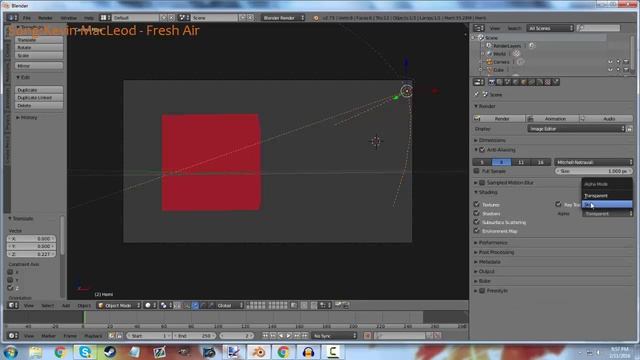Open Skype from the taskbar
The image size is (640, 360).
point(85,351)
